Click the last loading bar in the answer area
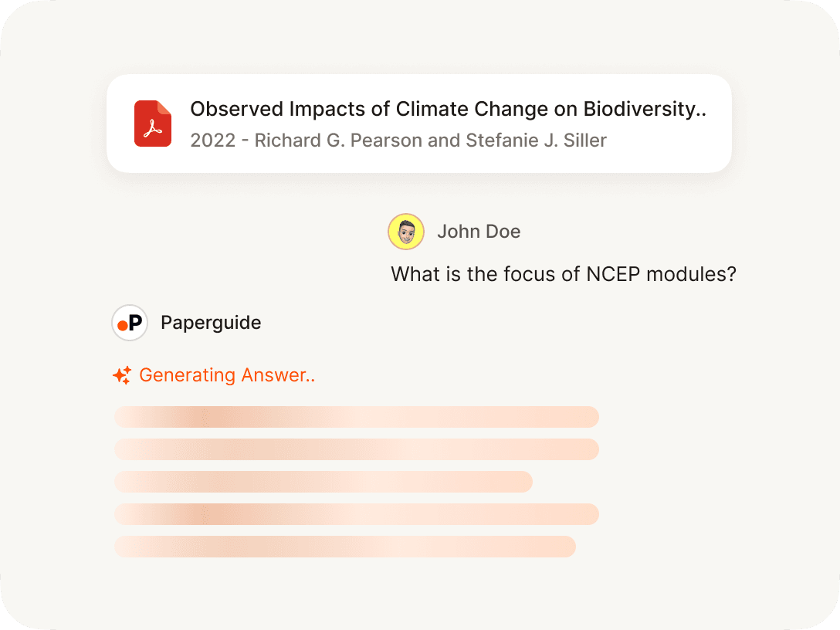840x630 pixels. [345, 547]
